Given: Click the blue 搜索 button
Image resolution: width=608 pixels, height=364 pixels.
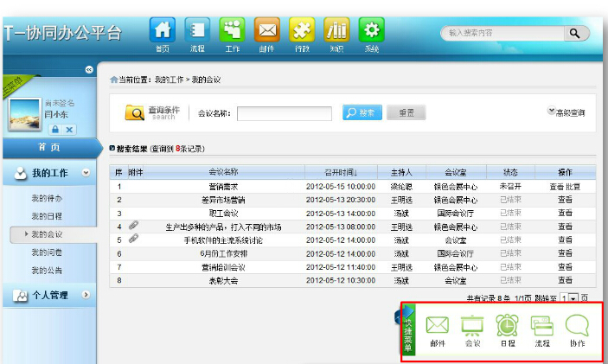Looking at the screenshot, I should (362, 112).
